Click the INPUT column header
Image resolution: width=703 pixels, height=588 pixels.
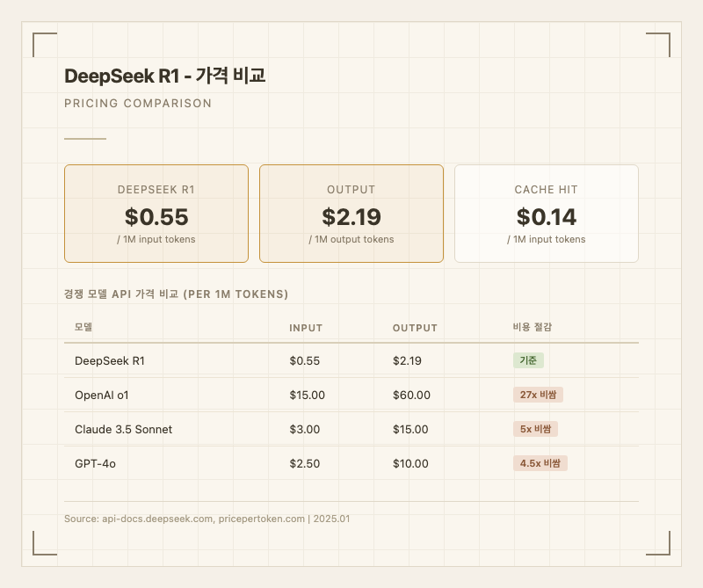coord(306,328)
